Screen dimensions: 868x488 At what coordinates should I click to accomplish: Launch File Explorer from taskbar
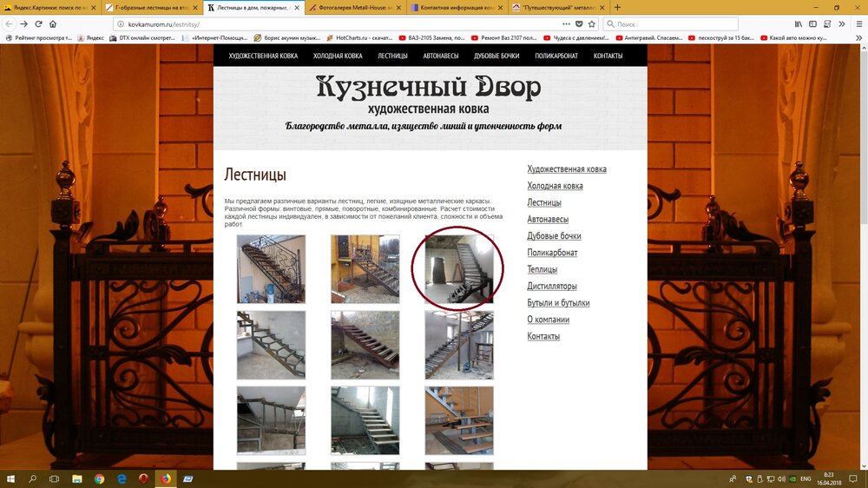77,478
